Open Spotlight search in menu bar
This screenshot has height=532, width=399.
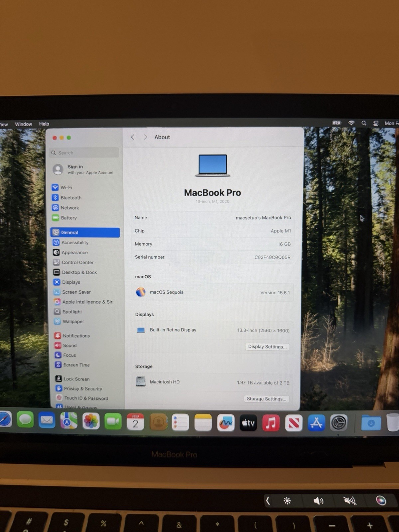(364, 123)
